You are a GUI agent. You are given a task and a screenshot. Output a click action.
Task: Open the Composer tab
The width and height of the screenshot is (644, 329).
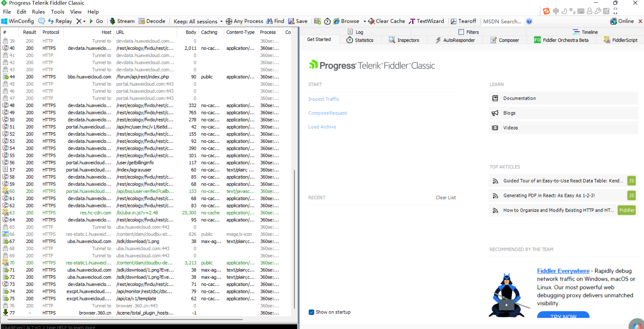(504, 40)
